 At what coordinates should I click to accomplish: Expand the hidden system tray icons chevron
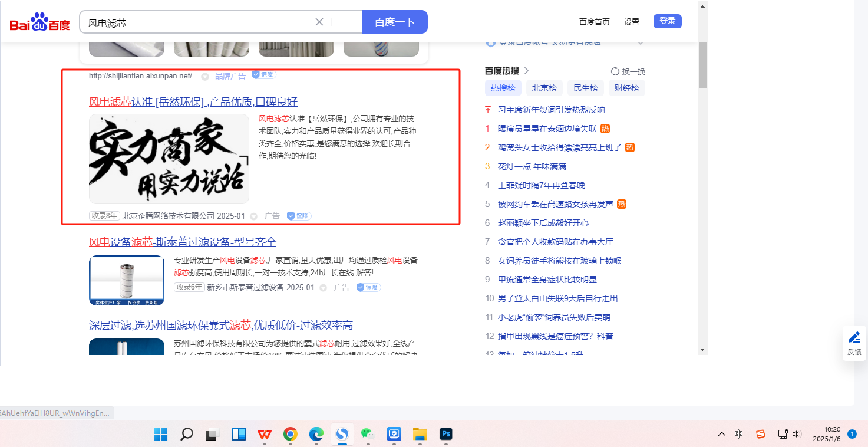pyautogui.click(x=721, y=435)
